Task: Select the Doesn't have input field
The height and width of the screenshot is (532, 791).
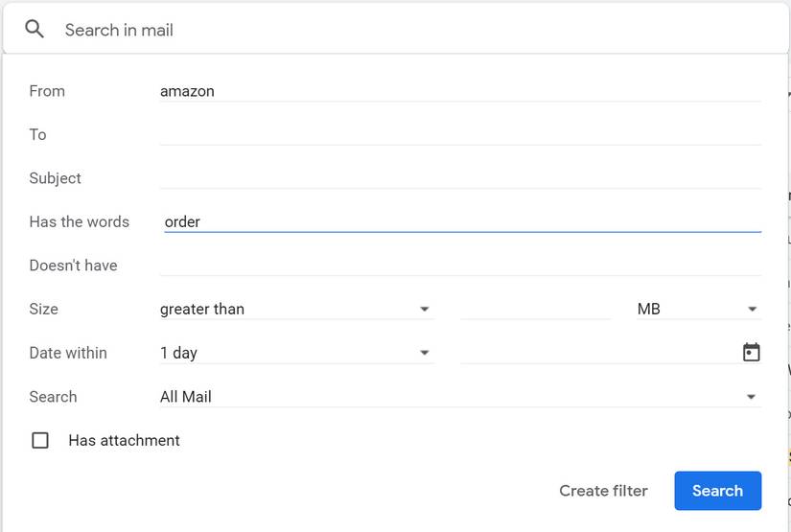Action: (x=460, y=266)
